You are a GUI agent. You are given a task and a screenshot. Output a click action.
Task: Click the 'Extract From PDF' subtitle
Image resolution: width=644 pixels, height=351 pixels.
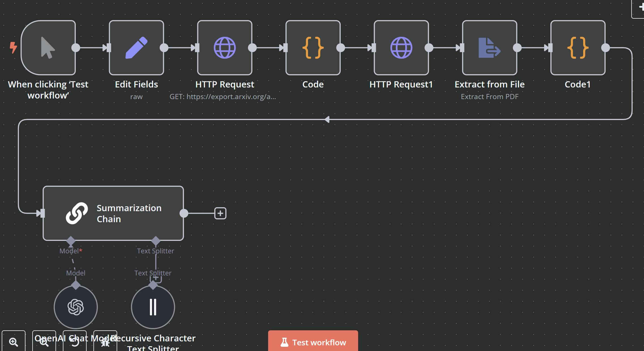pyautogui.click(x=490, y=97)
